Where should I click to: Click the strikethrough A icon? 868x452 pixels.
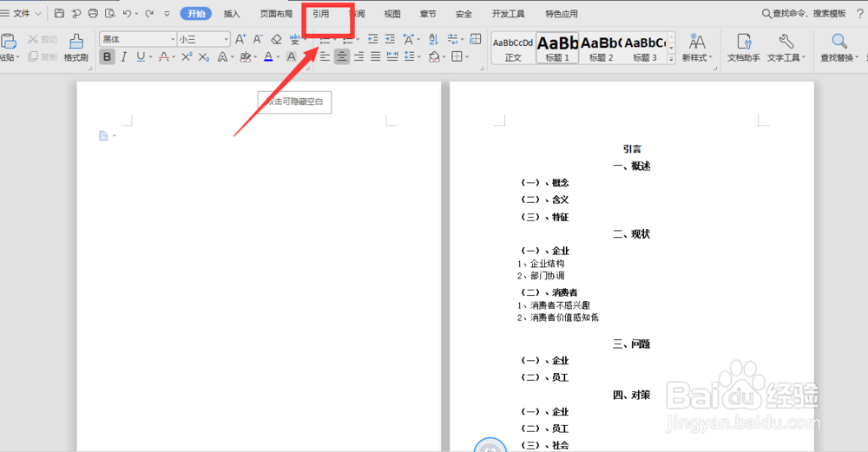pos(163,56)
